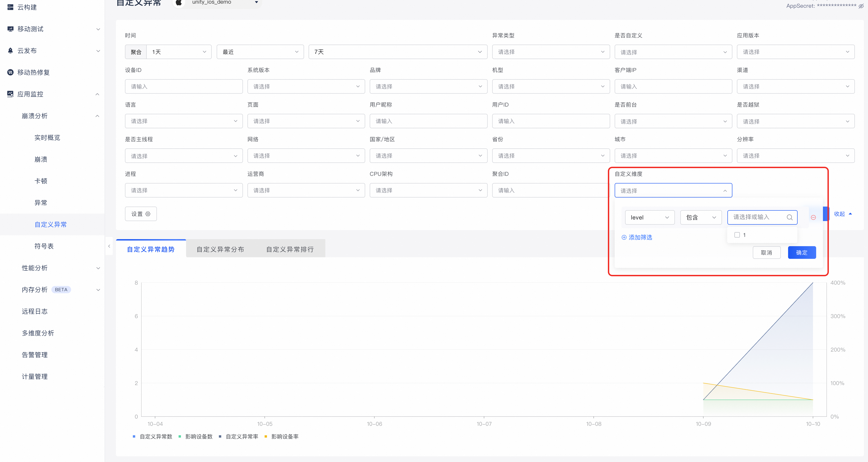Click the 移动测试 monitor icon
Viewport: 868px width, 462px height.
[10, 29]
